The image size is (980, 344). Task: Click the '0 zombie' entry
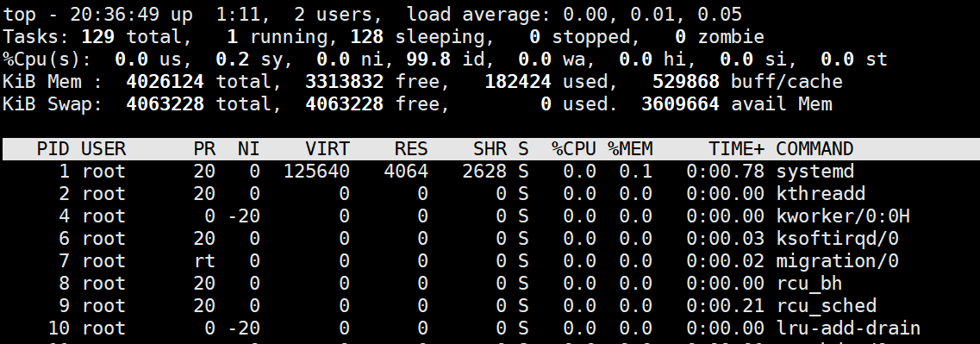[720, 37]
